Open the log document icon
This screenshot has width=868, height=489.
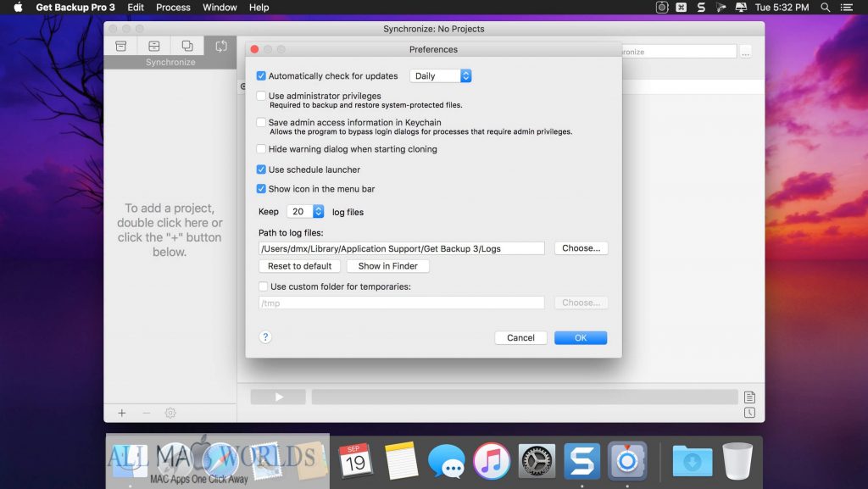[749, 397]
